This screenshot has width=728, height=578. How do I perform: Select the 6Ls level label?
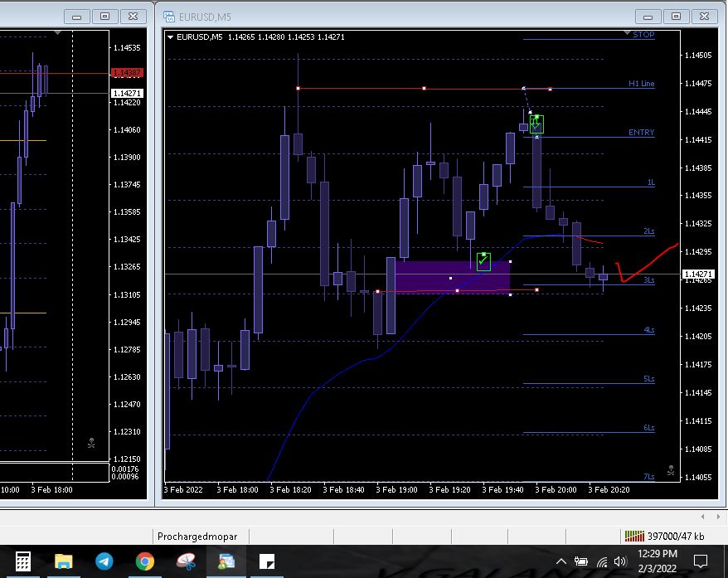(649, 428)
